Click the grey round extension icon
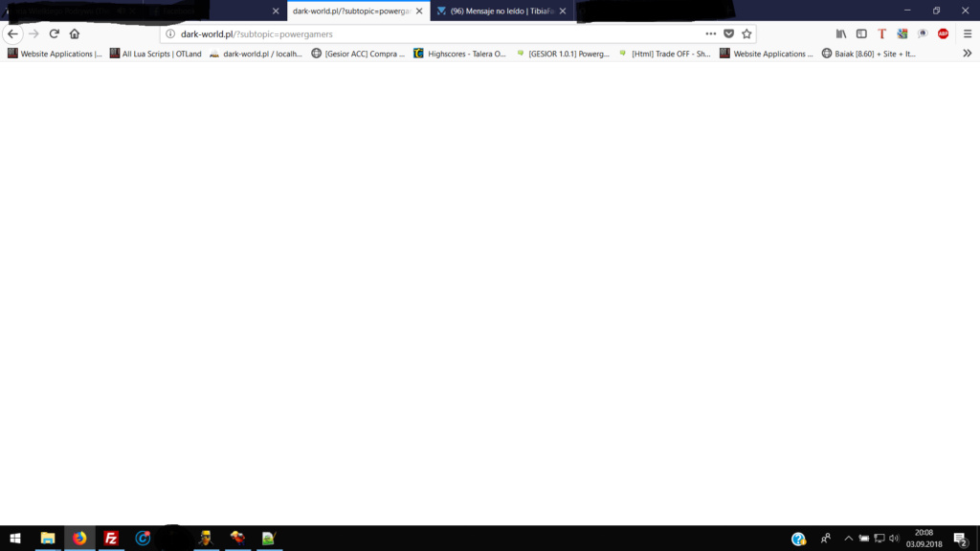The width and height of the screenshot is (980, 551). coord(923,33)
